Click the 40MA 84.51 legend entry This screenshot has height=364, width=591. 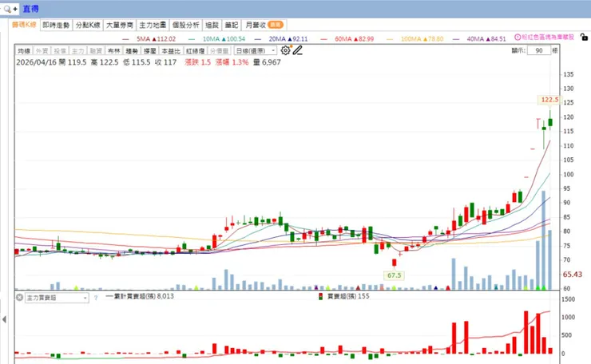point(479,39)
